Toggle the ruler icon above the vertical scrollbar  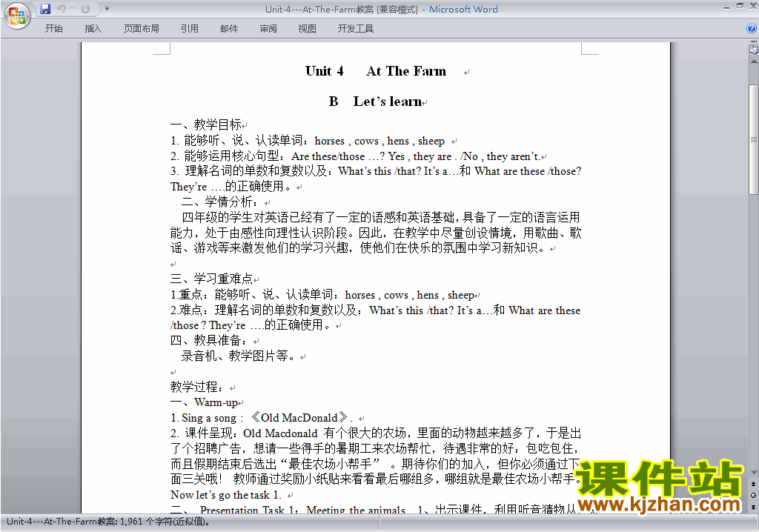click(754, 49)
